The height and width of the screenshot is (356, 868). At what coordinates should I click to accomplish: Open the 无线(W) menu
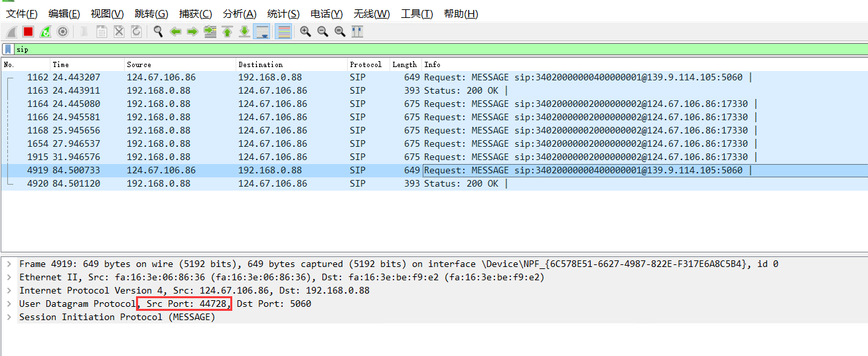tap(371, 14)
